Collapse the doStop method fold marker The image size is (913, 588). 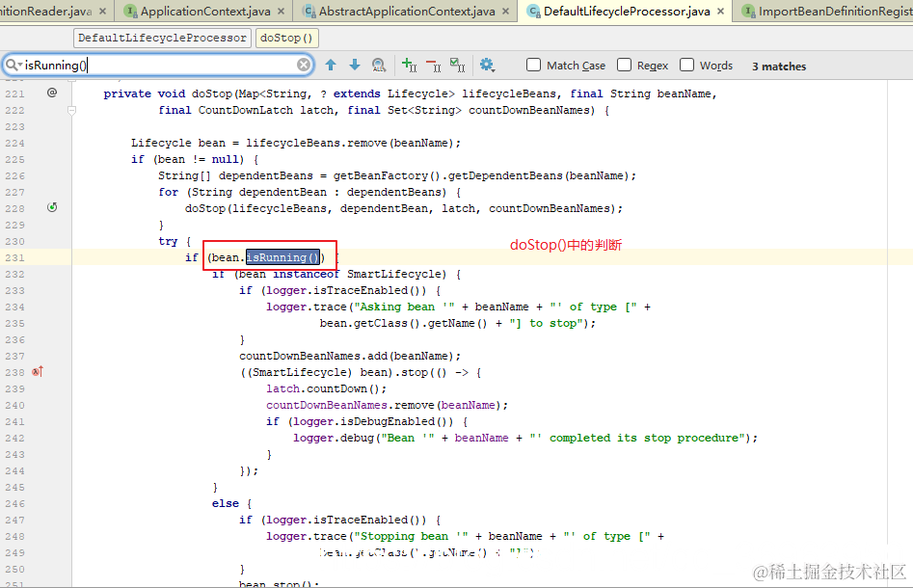tap(71, 110)
